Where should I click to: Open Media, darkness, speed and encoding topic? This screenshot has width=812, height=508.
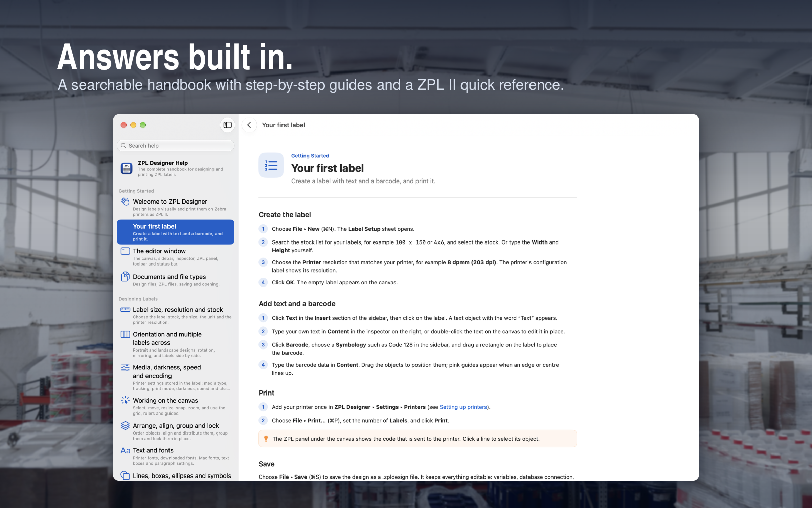tap(176, 377)
